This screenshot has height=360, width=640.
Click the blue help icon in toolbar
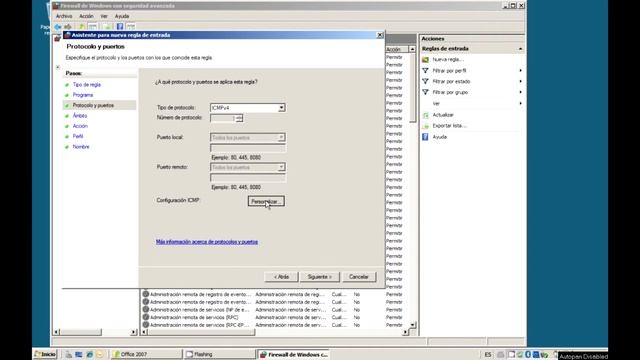click(120, 27)
